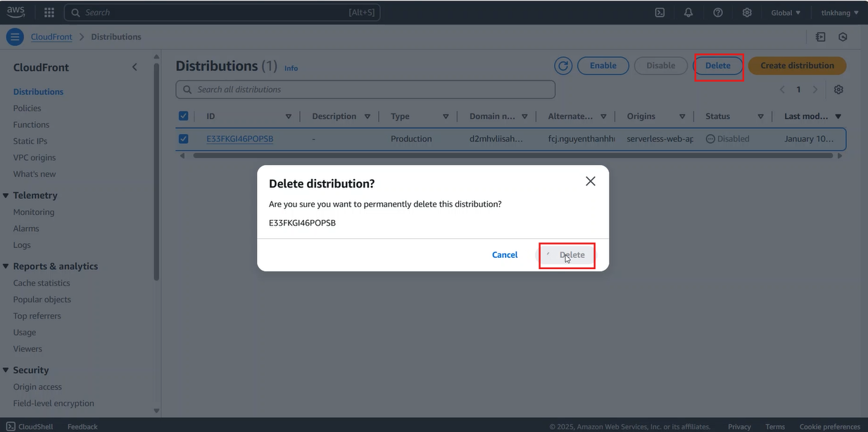Click the CloudShell icon in footer
This screenshot has width=868, height=432.
pyautogui.click(x=11, y=426)
